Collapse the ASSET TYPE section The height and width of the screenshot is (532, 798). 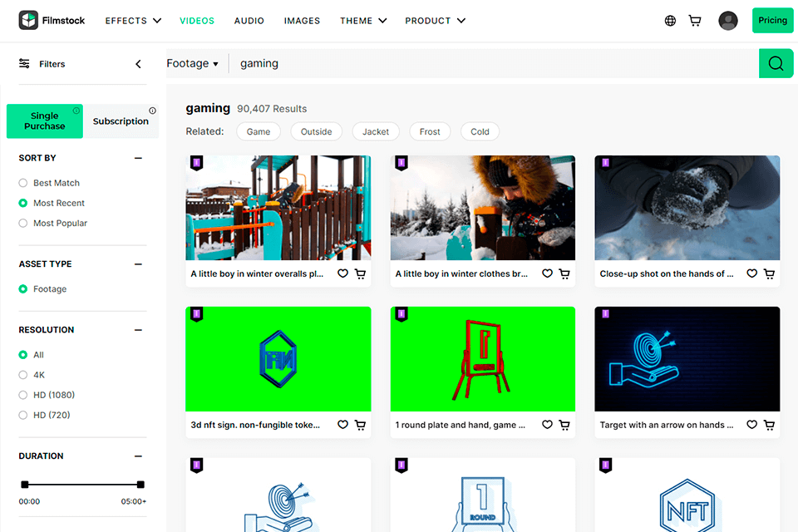tap(138, 264)
